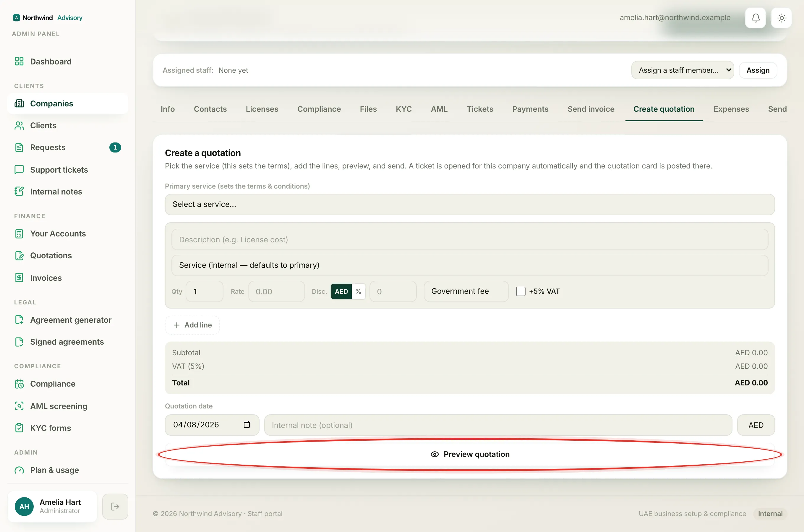Open Dashboard from the sidebar

(x=67, y=61)
